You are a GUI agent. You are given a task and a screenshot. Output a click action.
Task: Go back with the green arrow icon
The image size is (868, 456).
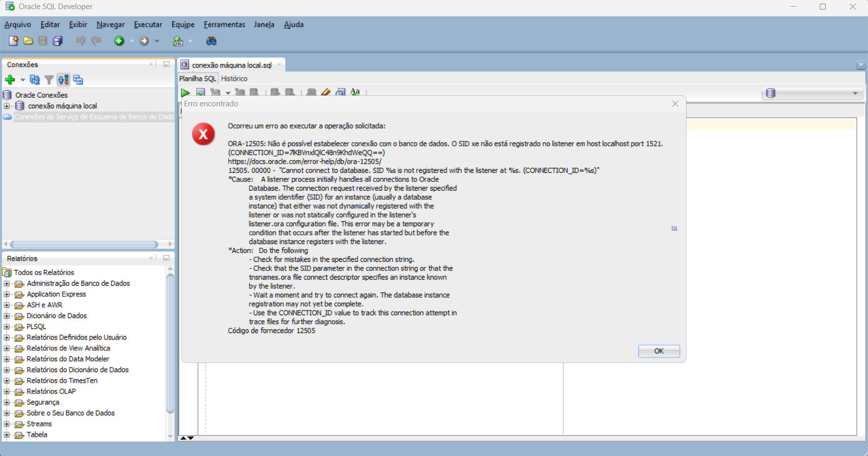coord(119,41)
